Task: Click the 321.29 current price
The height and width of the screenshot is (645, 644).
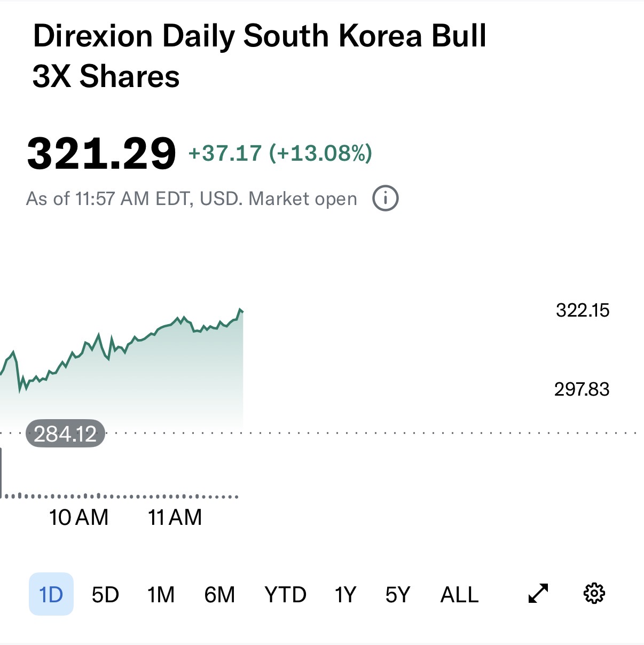Action: coord(101,154)
